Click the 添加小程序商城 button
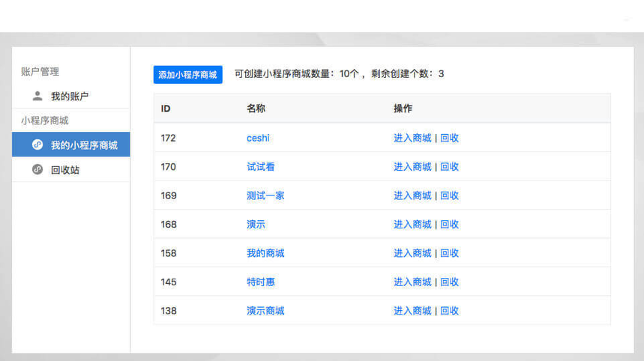This screenshot has width=644, height=361. (187, 74)
